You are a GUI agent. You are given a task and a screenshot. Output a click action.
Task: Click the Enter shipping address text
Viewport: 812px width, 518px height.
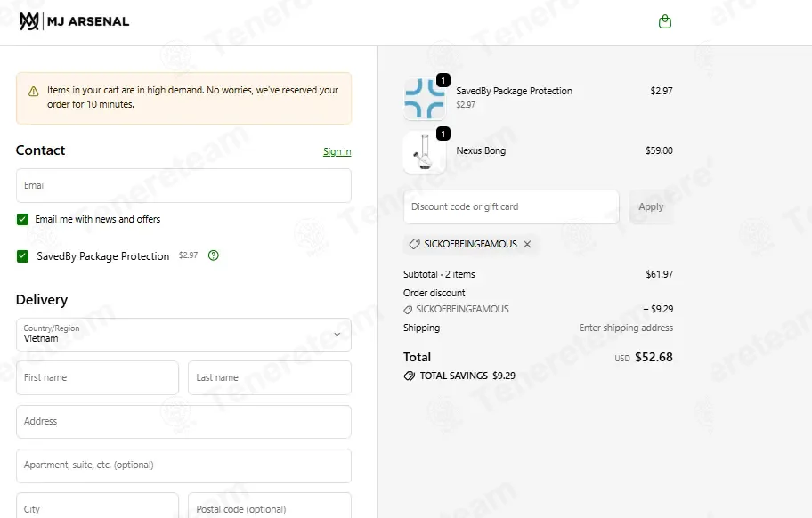[626, 328]
